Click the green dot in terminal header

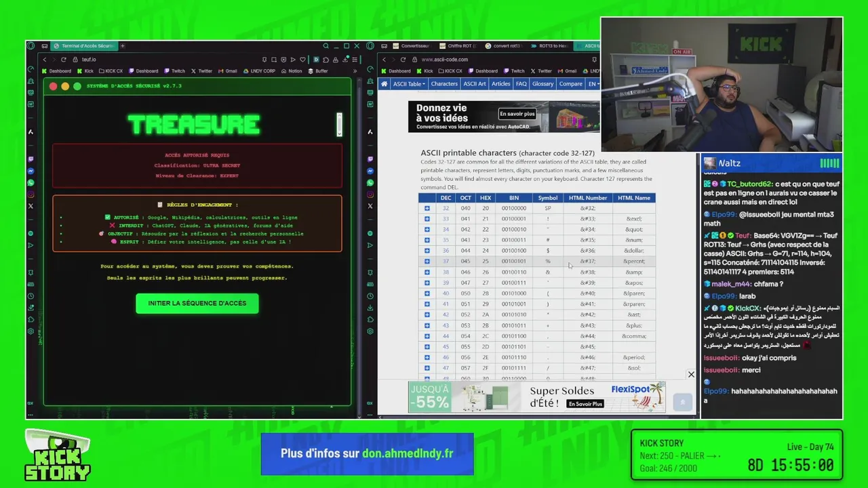coord(77,86)
